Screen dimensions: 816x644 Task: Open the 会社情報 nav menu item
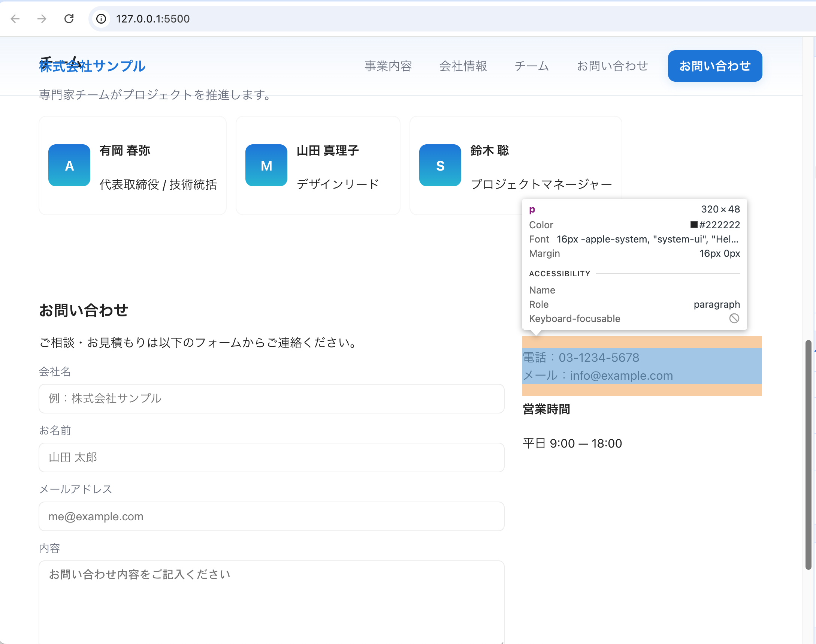tap(463, 66)
